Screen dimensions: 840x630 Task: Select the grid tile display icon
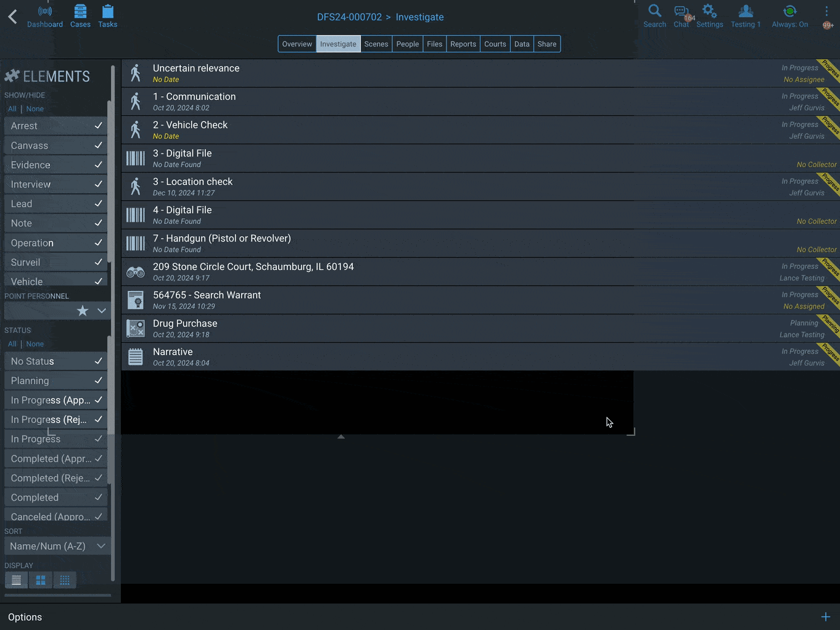click(41, 580)
